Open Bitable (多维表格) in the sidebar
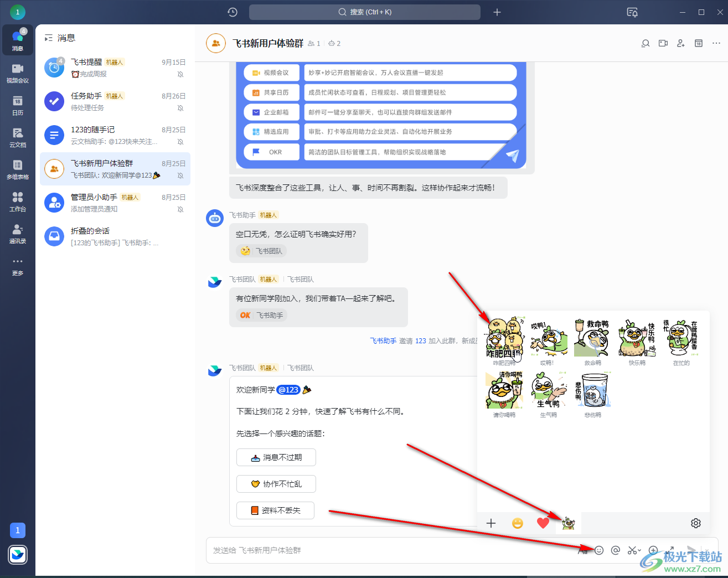Viewport: 728px width, 578px height. 18,169
